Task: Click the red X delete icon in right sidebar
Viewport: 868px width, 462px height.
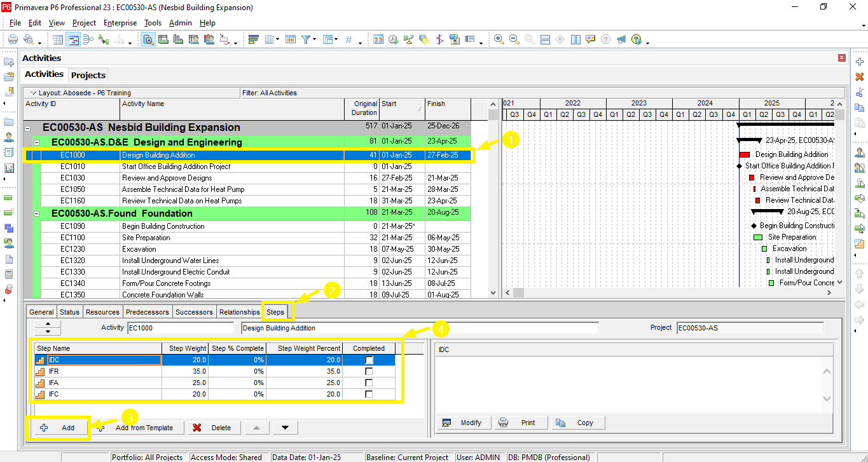Action: [860, 77]
